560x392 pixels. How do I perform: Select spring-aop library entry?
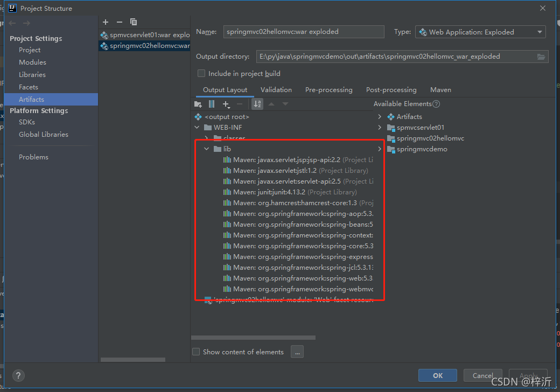tap(298, 213)
